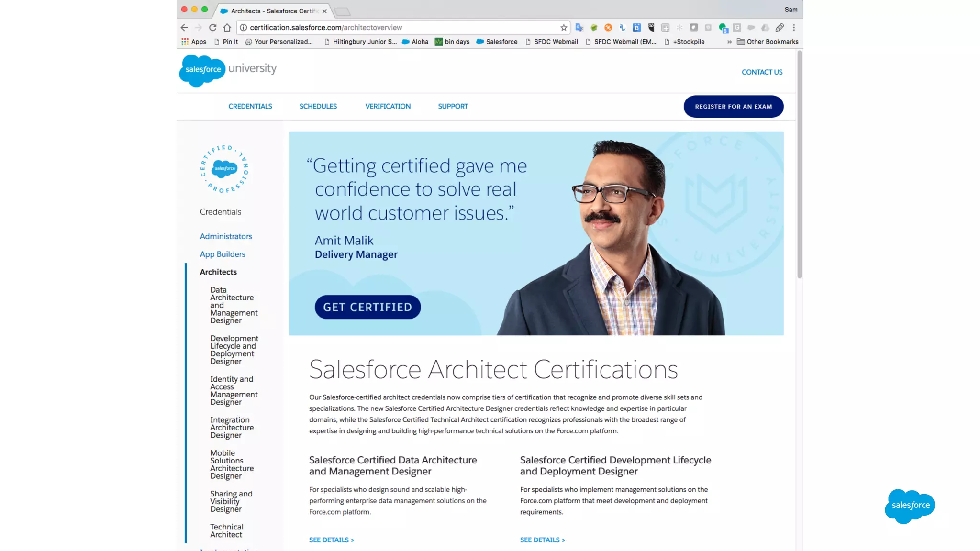
Task: Expand the hidden bookmarks overflow chevron
Action: (729, 42)
